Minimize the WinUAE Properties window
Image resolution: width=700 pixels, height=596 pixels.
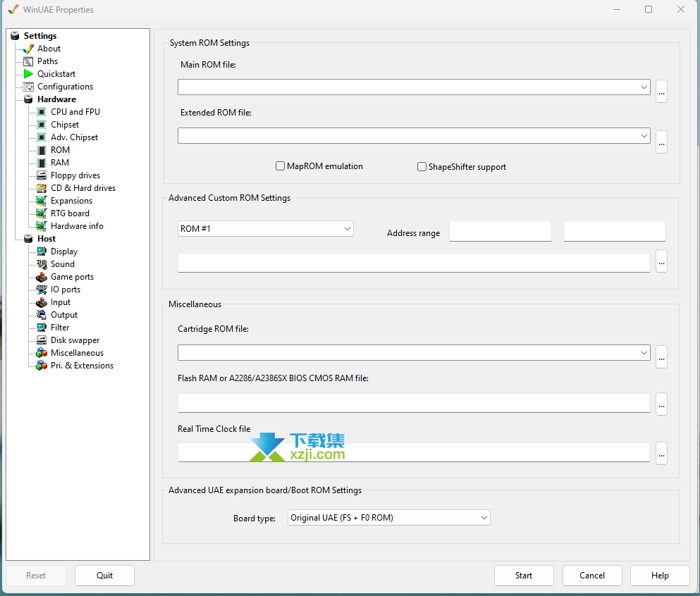(x=617, y=9)
